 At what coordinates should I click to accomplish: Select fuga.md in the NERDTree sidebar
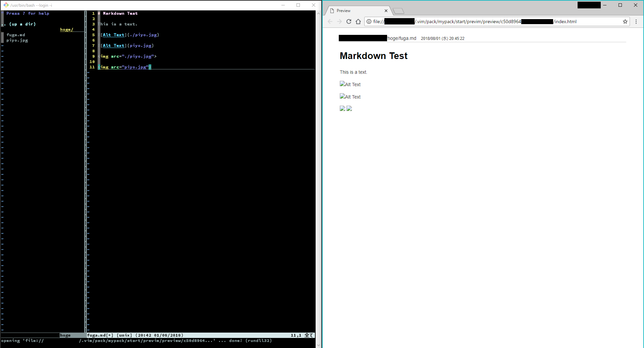coord(15,35)
